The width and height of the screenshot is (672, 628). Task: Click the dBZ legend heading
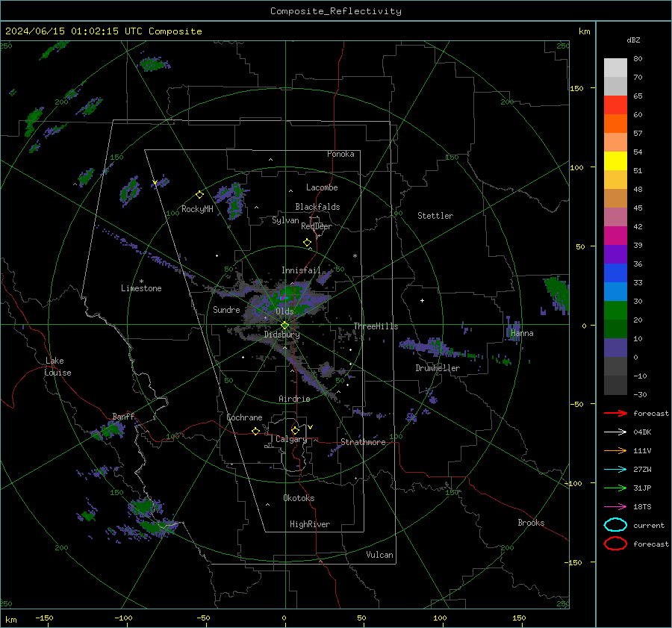633,40
